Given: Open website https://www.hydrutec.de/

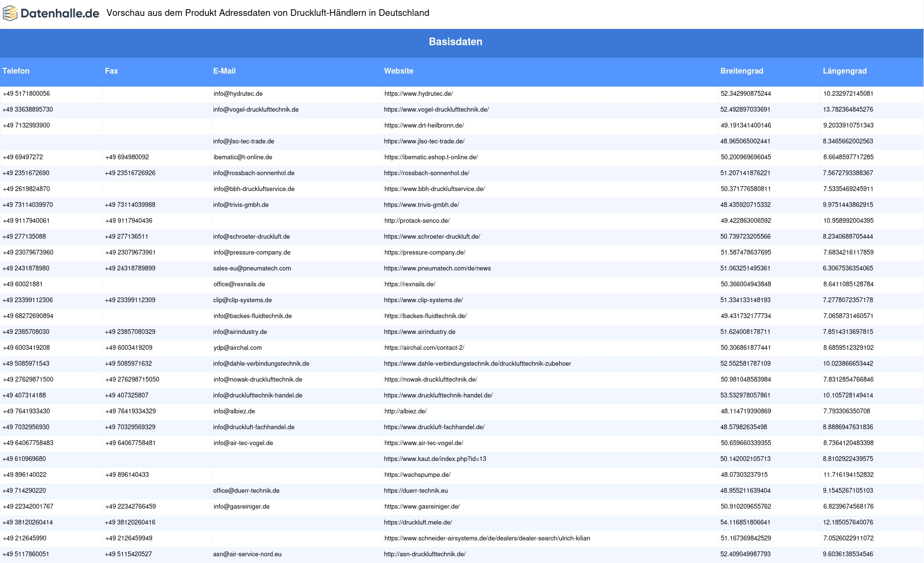Looking at the screenshot, I should click(419, 94).
